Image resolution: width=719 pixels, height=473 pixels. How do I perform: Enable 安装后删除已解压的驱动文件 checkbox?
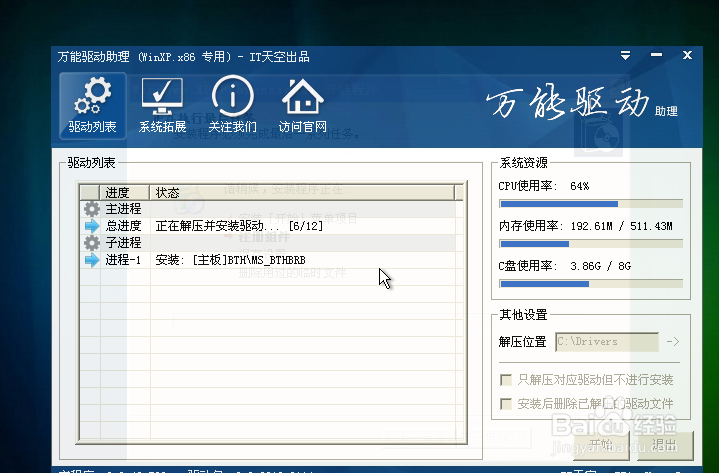click(x=506, y=404)
